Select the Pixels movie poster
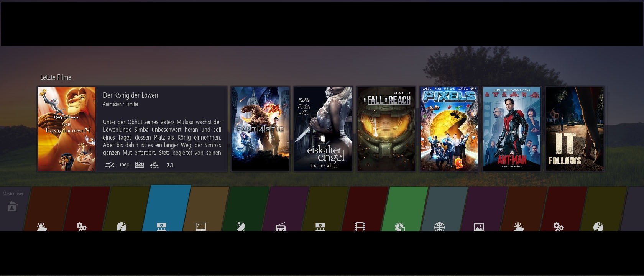Screen dimensions: 644x276 coord(449,129)
